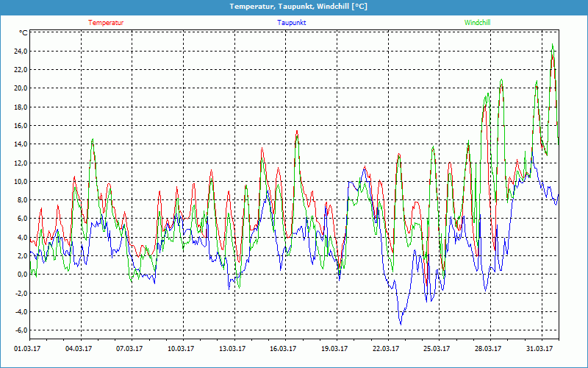588x368 pixels.
Task: Click the -6,0 y-axis tick label
Action: (21, 330)
